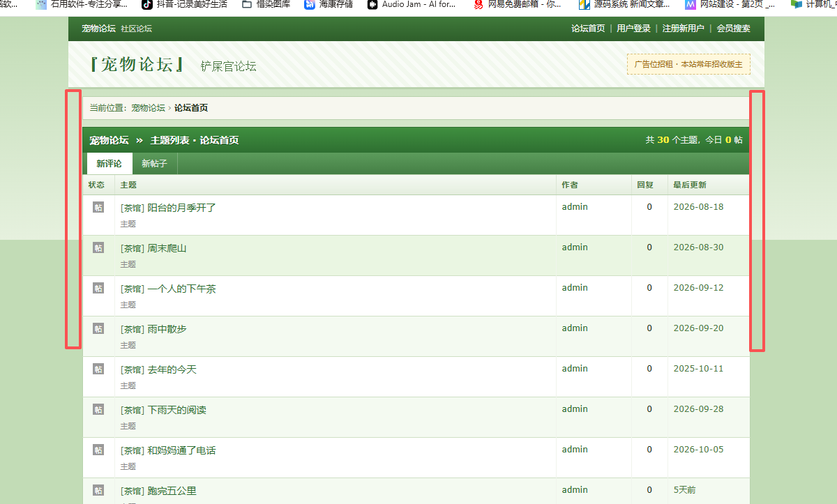Click the post status icon beside 去年的今天
The width and height of the screenshot is (837, 504).
pos(98,369)
